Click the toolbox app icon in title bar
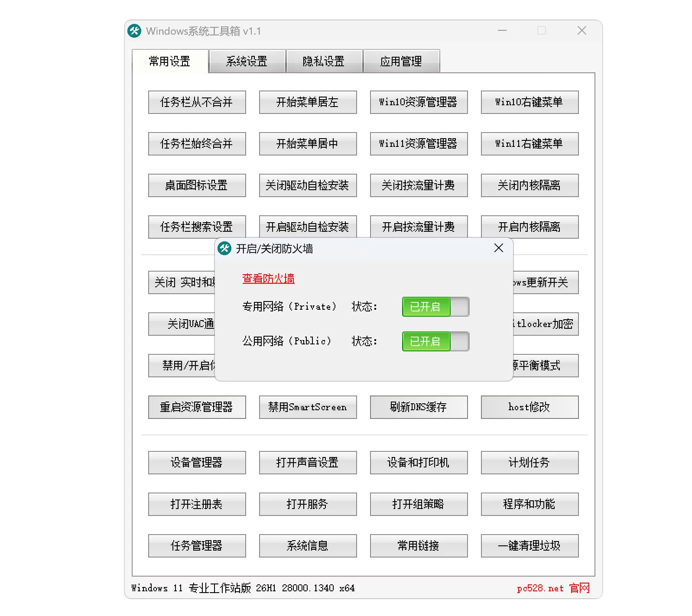This screenshot has height=616, width=692. tap(134, 31)
